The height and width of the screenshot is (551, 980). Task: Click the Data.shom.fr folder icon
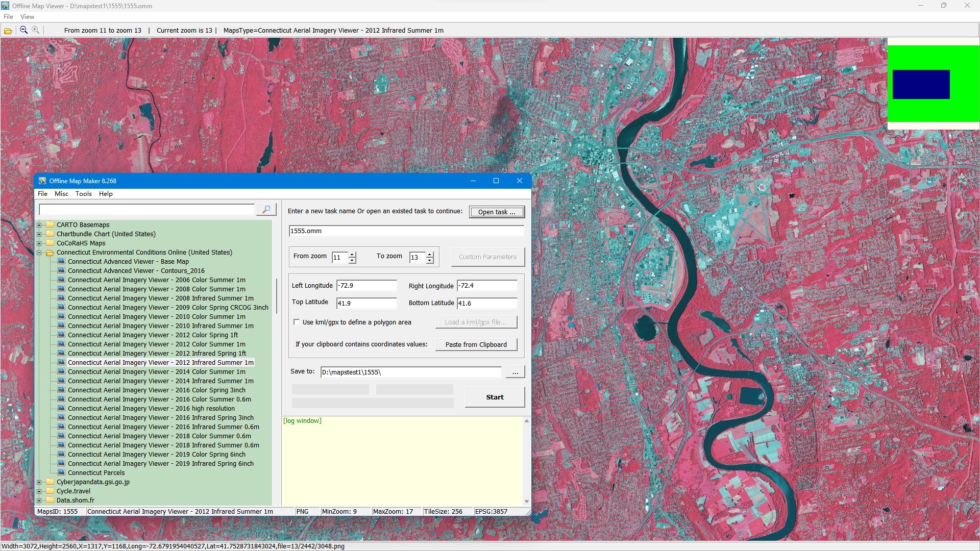[x=50, y=500]
